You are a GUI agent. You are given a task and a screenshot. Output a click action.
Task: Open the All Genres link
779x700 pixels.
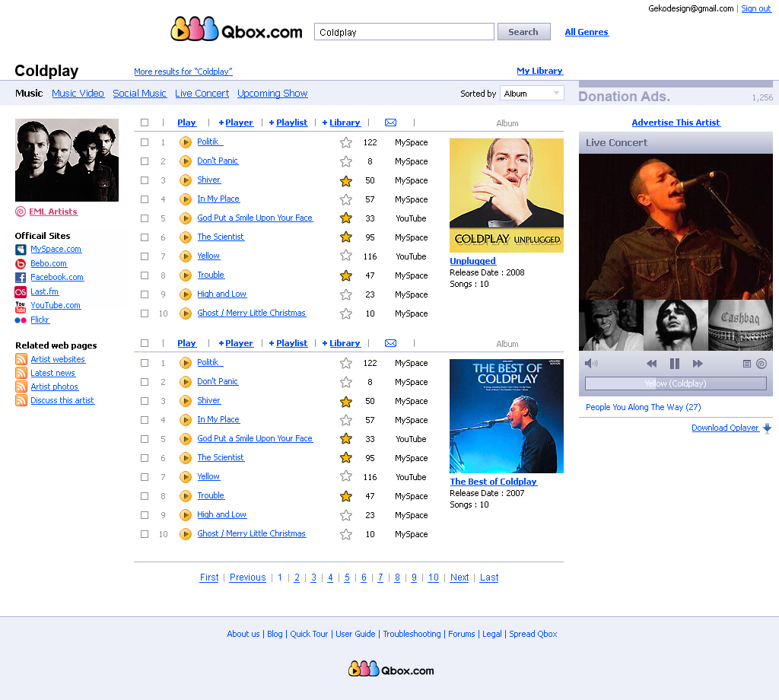click(x=587, y=32)
